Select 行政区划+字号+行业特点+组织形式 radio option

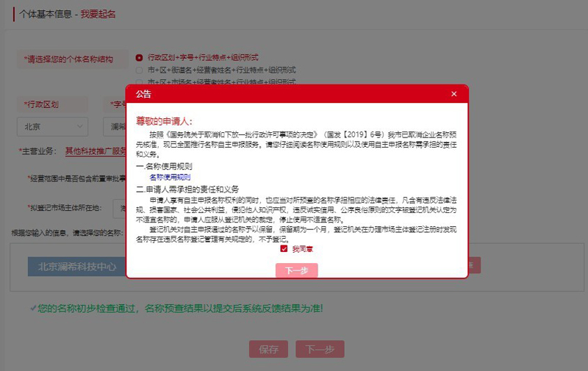[139, 57]
